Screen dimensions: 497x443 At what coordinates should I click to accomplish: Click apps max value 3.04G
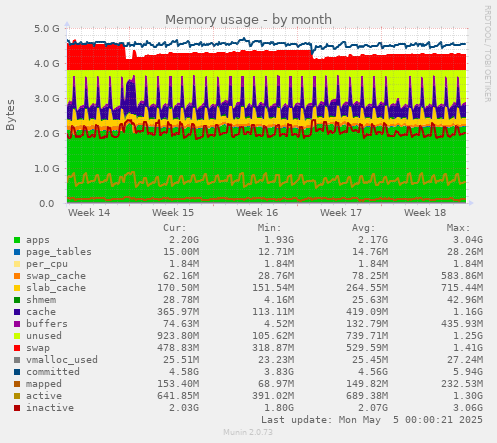coord(468,240)
